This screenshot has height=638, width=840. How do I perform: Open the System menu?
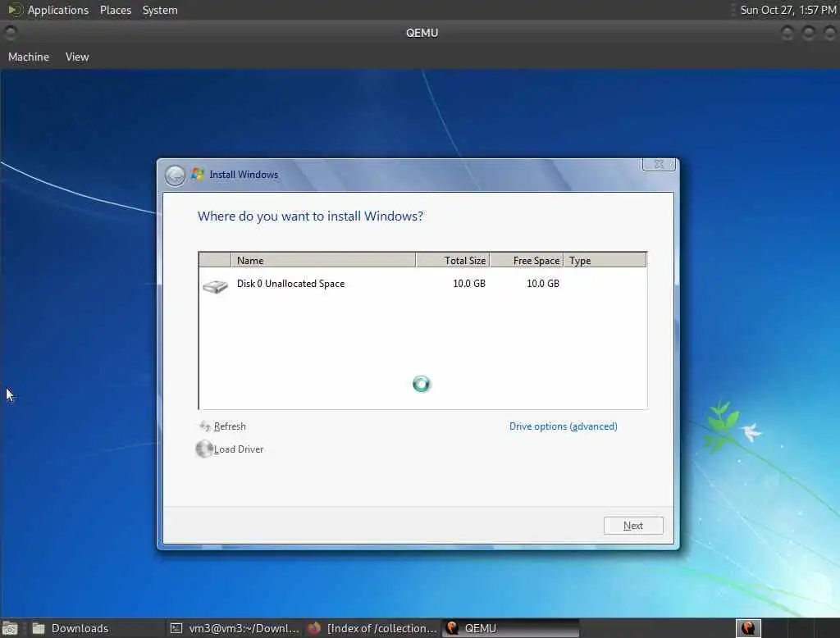tap(160, 10)
